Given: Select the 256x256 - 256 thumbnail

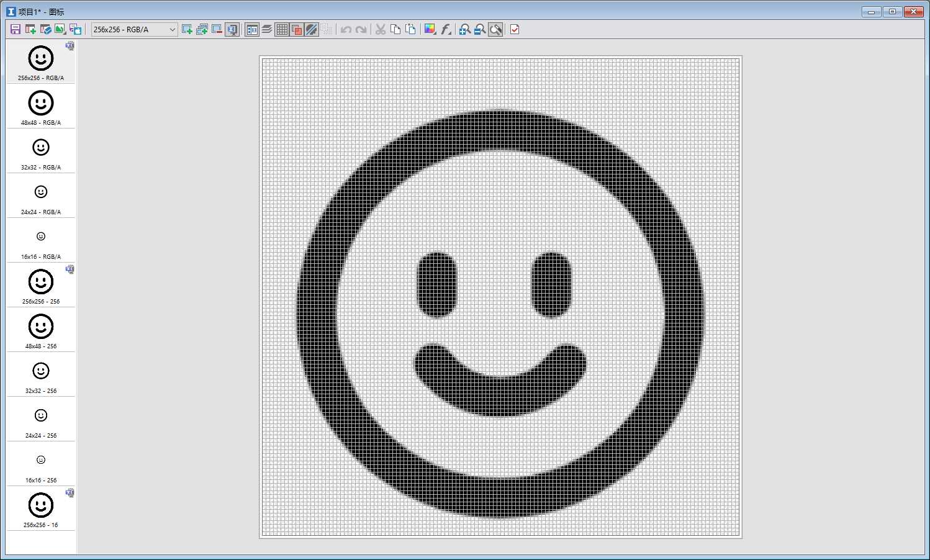Looking at the screenshot, I should [x=41, y=285].
